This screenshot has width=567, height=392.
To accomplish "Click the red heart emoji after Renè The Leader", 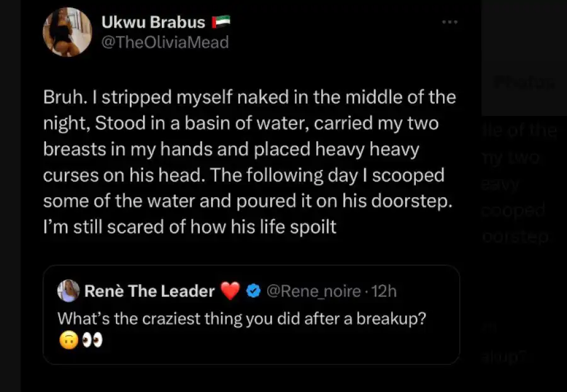I will (x=231, y=291).
